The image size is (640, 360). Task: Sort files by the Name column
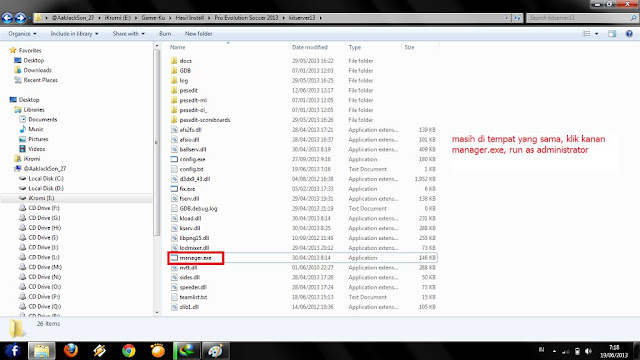coord(177,47)
